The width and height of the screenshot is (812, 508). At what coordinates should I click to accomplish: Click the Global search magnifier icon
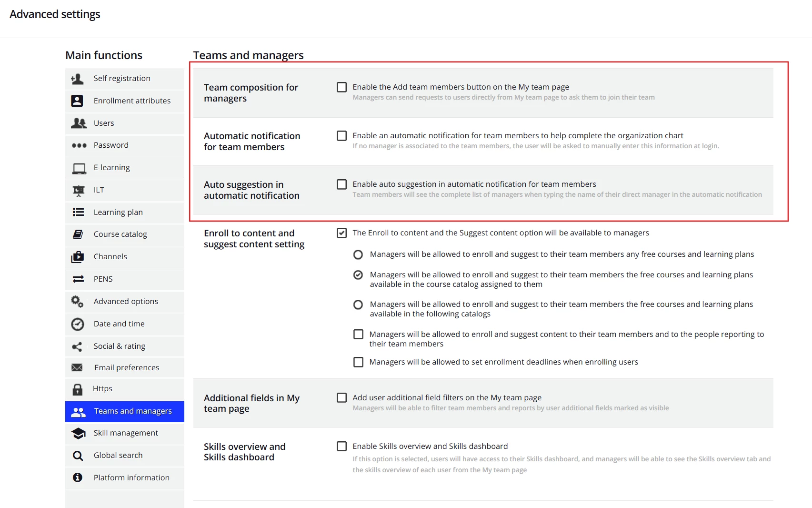(x=78, y=456)
